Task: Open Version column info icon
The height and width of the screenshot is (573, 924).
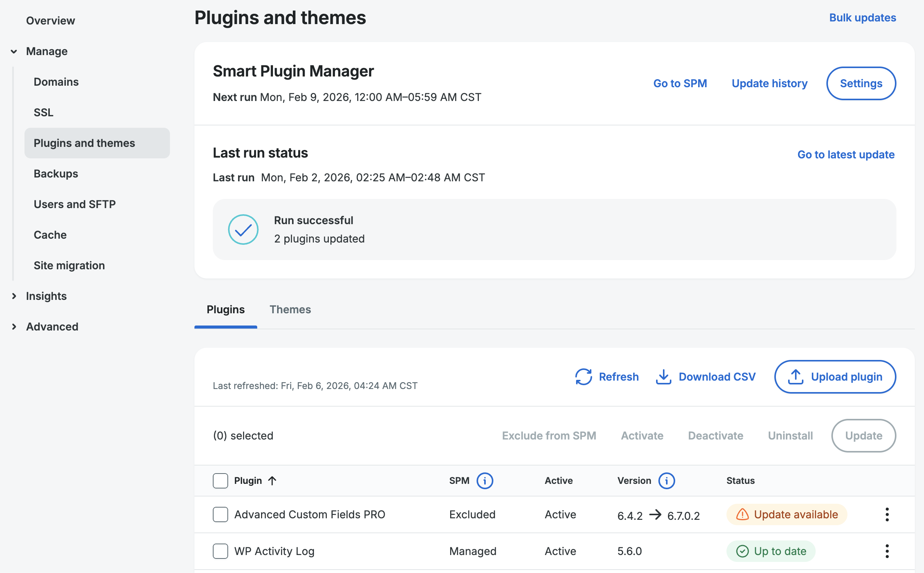Action: 666,481
